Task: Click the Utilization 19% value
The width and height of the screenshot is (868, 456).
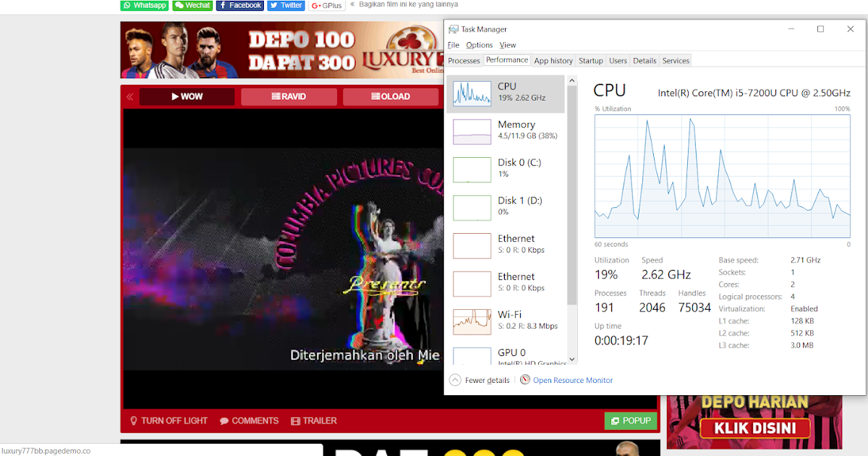Action: pyautogui.click(x=606, y=275)
